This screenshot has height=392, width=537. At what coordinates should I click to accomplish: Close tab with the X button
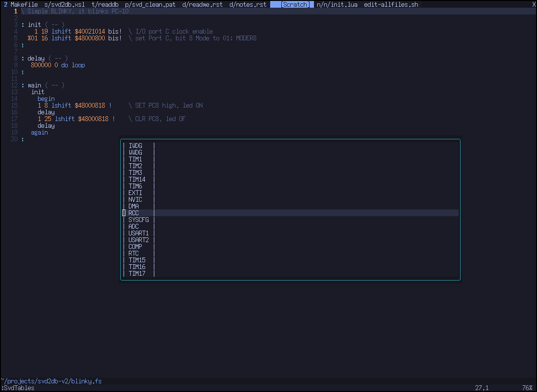click(x=534, y=4)
